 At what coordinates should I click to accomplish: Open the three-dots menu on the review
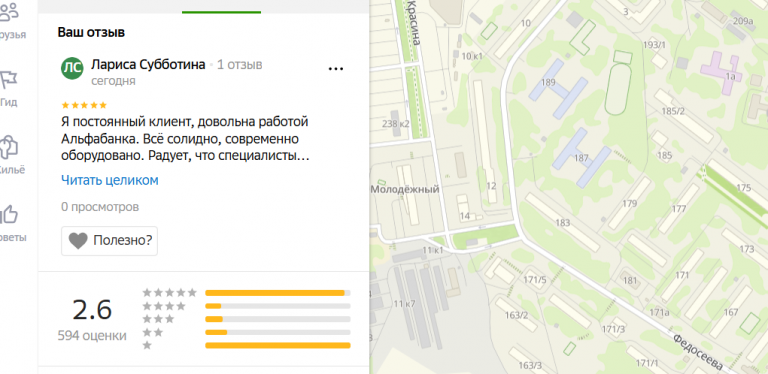(336, 69)
